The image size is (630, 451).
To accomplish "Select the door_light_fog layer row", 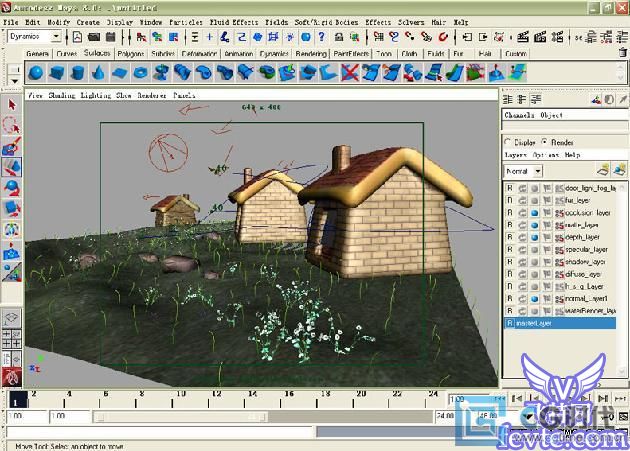I will tap(560, 188).
